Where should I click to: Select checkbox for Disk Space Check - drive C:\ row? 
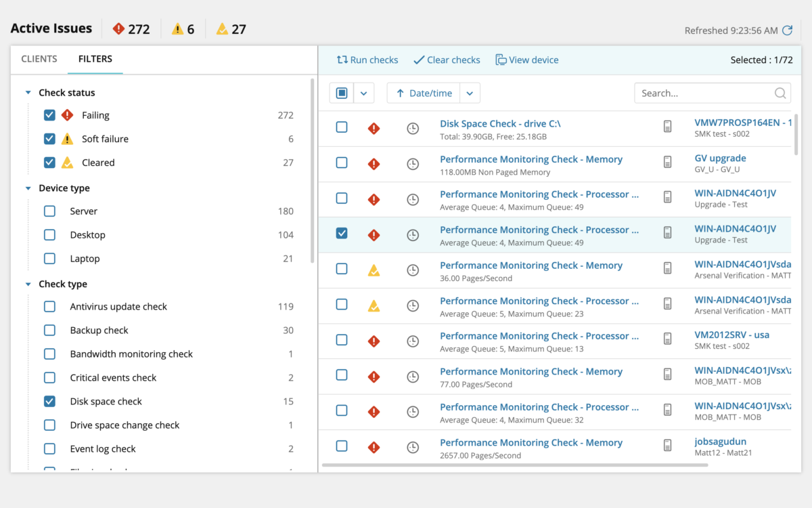(342, 127)
